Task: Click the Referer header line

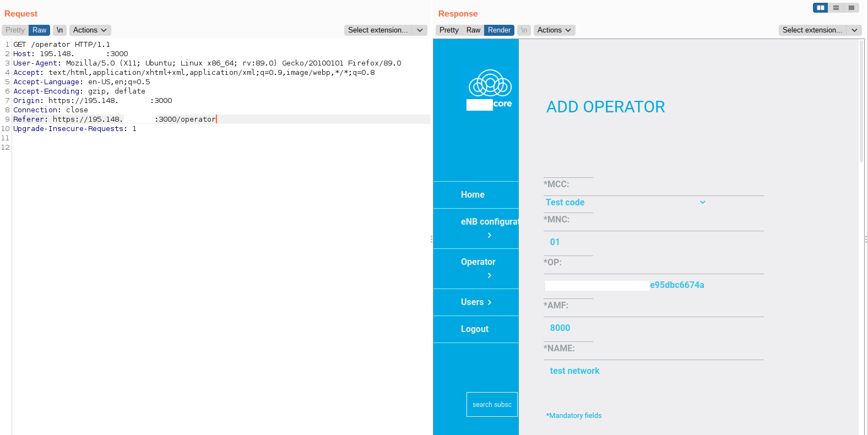Action: click(115, 119)
